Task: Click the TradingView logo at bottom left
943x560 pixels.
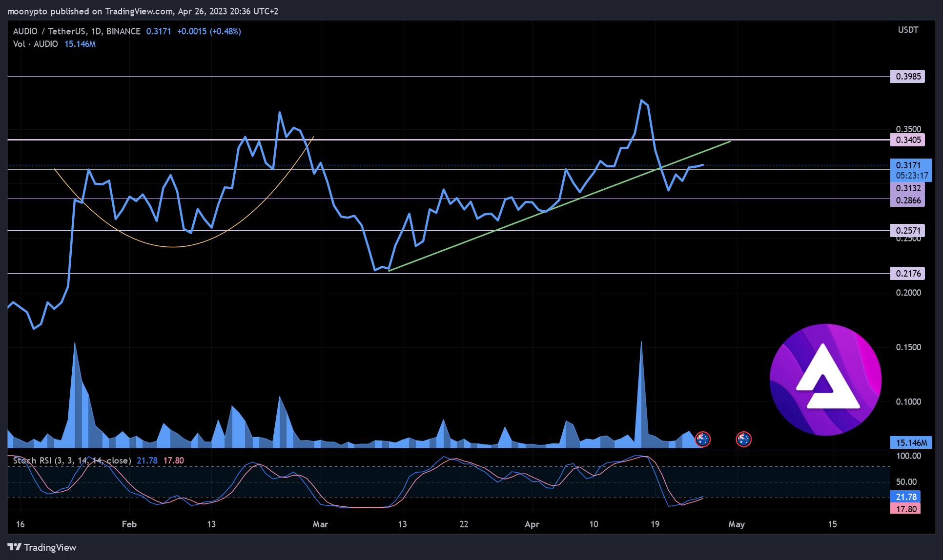Action: (42, 547)
